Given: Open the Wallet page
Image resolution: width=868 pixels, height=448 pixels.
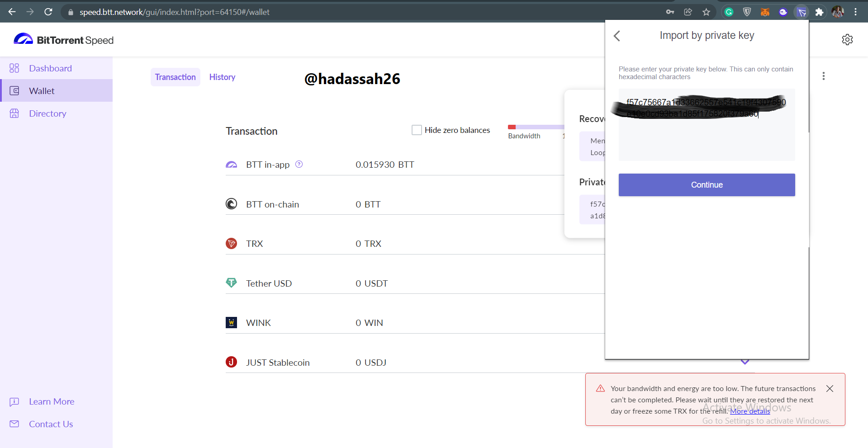Looking at the screenshot, I should 56,91.
